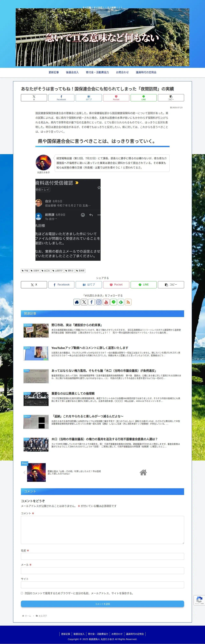
Task: Click the Pocket share button under シェアする
Action: click(116, 285)
